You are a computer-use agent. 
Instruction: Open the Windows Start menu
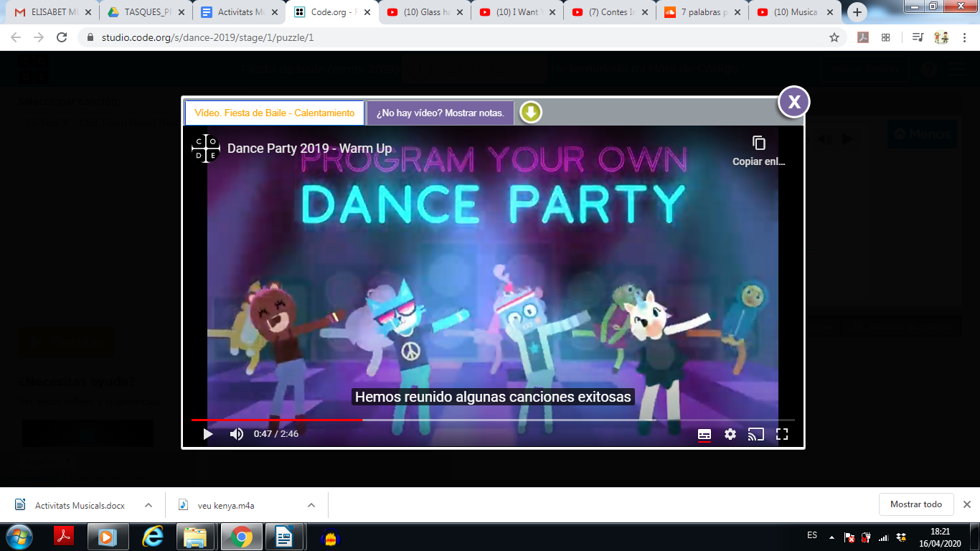(x=19, y=537)
